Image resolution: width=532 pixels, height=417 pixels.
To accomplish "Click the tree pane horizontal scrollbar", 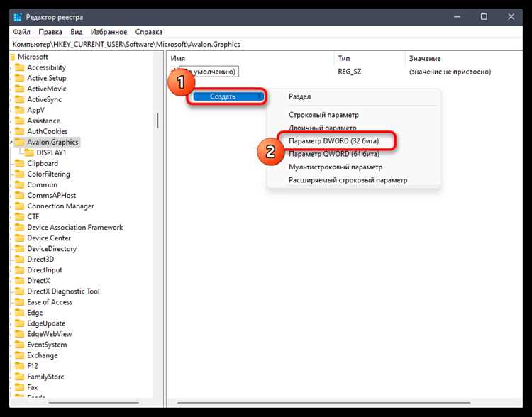I will tap(94, 403).
